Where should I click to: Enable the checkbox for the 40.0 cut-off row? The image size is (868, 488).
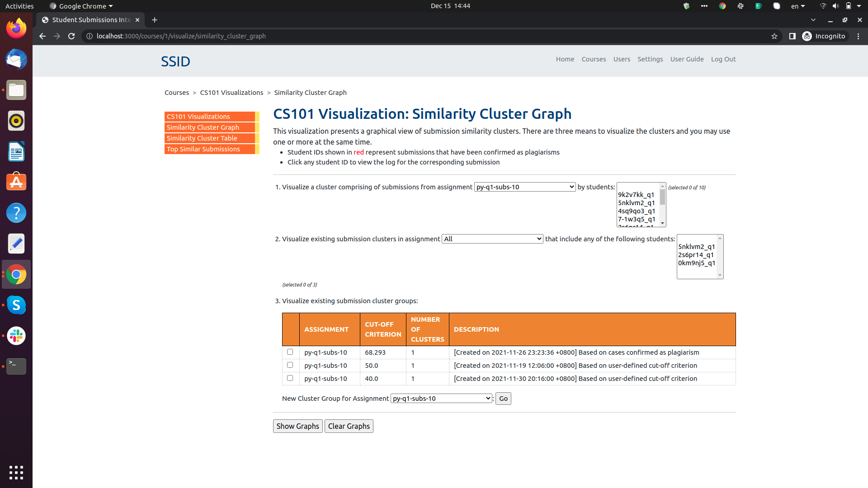point(290,378)
